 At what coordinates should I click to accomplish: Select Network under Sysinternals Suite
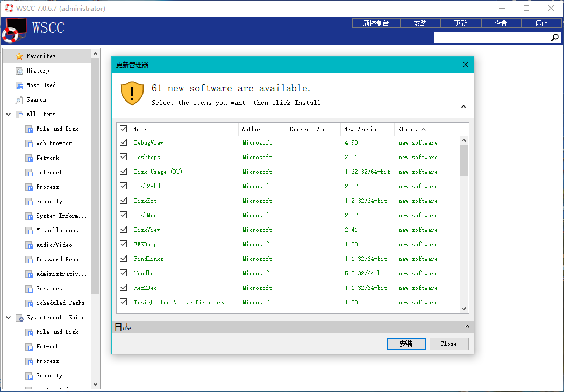[x=47, y=347]
